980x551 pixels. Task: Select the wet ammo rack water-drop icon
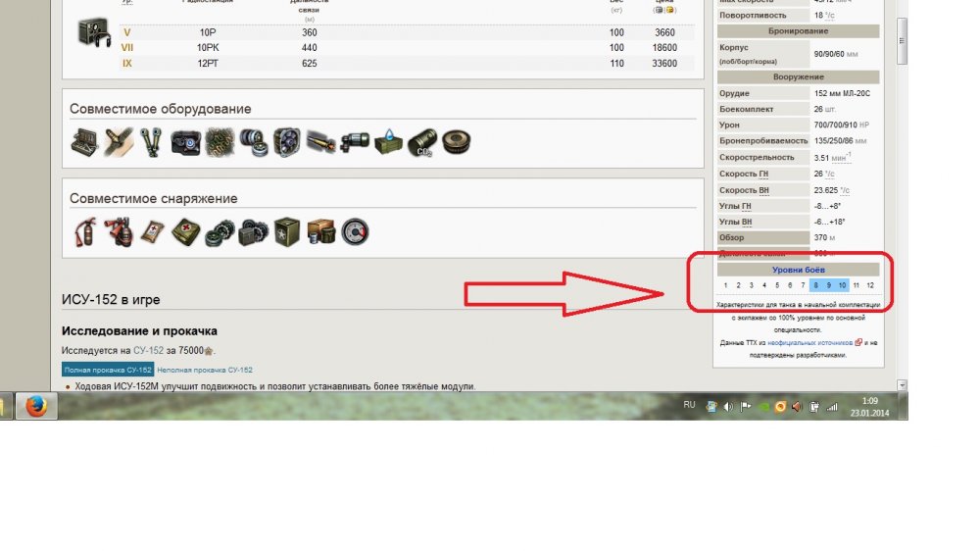(x=388, y=142)
